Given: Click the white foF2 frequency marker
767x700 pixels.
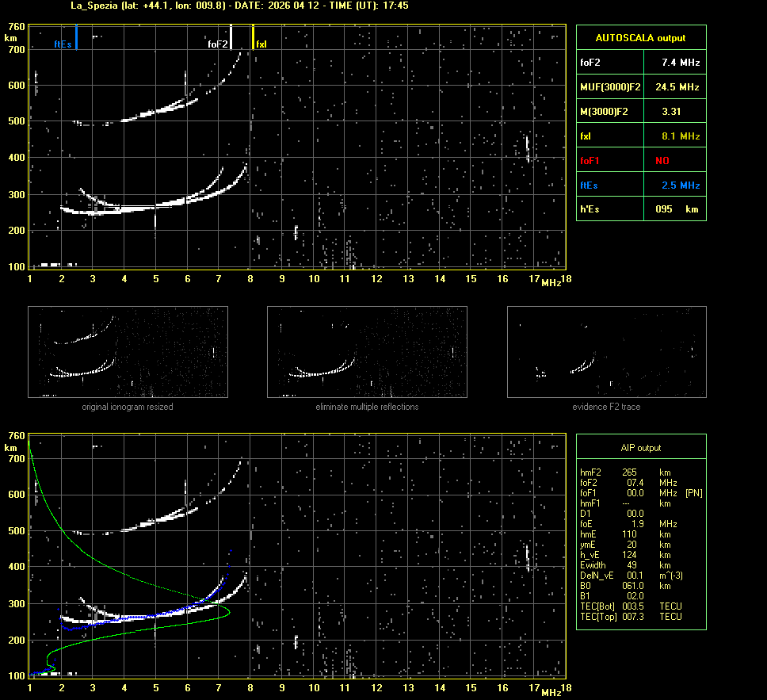Looking at the screenshot, I should pyautogui.click(x=231, y=37).
